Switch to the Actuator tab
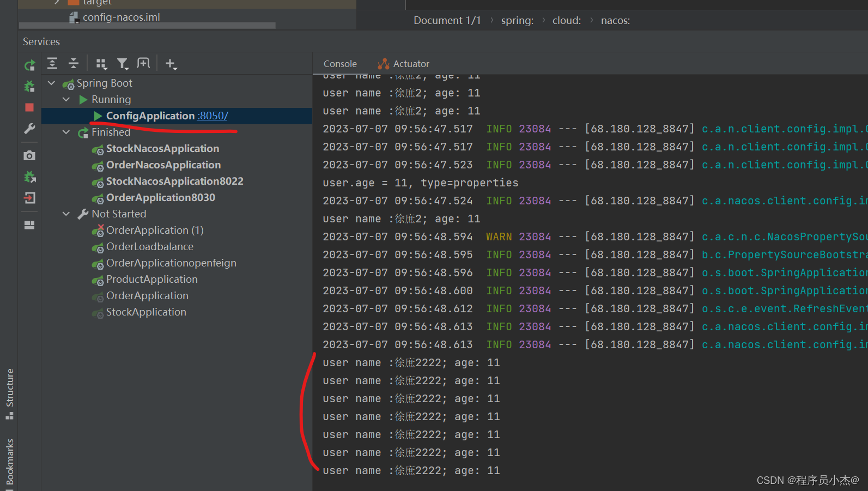Image resolution: width=868 pixels, height=491 pixels. [x=403, y=64]
